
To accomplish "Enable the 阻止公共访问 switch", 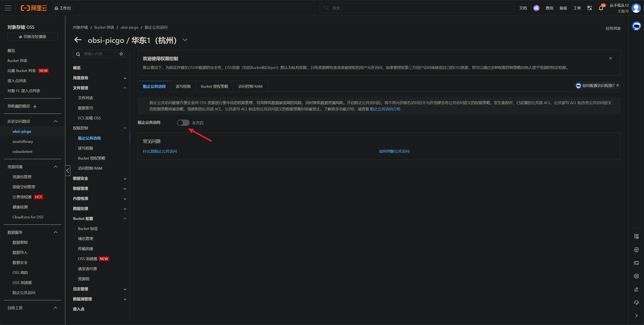I will 183,123.
